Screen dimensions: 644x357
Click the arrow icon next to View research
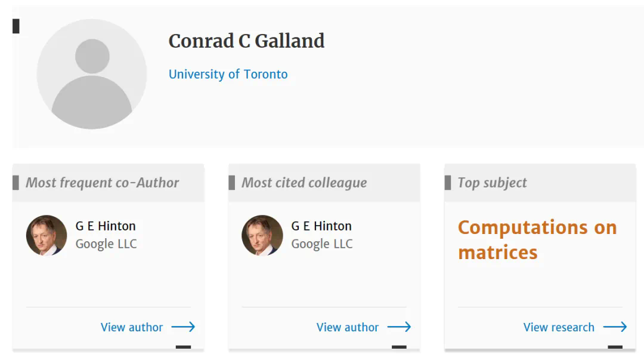tap(615, 327)
